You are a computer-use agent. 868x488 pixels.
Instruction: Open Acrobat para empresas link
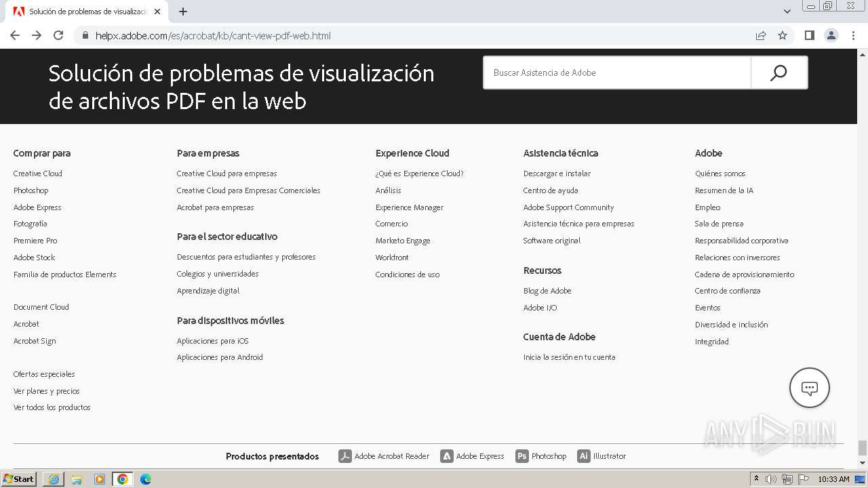click(x=216, y=207)
